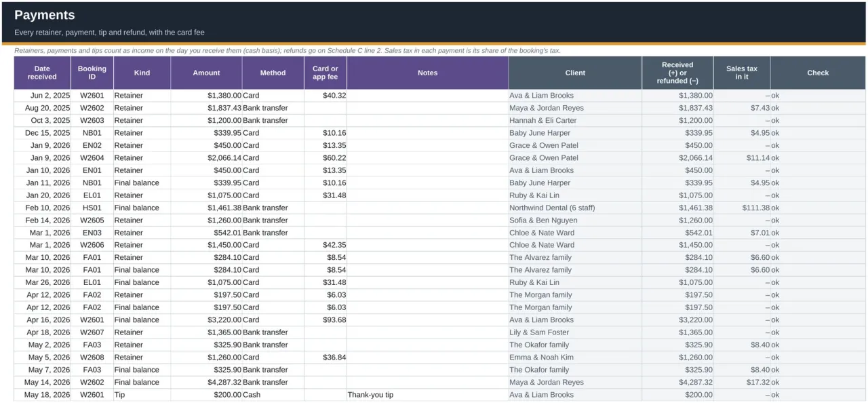
Task: Select amount '$542.01' in the Amount column
Action: (206, 233)
